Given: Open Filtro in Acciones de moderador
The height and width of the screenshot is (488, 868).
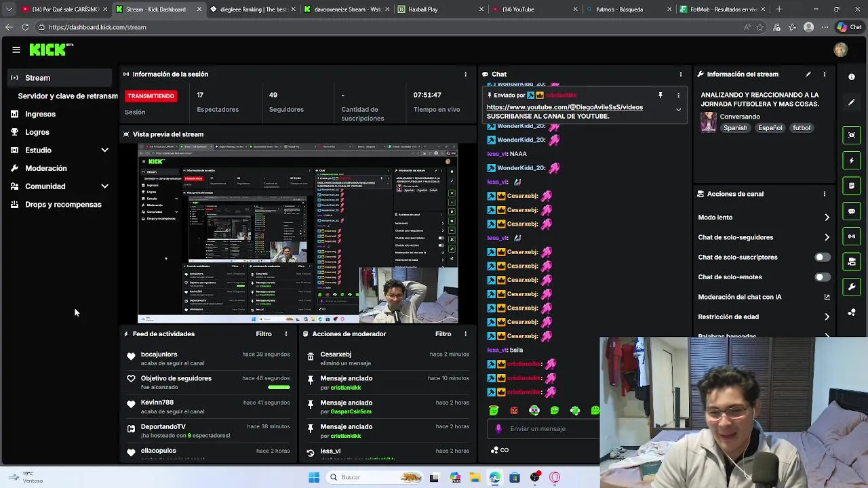Looking at the screenshot, I should (443, 334).
